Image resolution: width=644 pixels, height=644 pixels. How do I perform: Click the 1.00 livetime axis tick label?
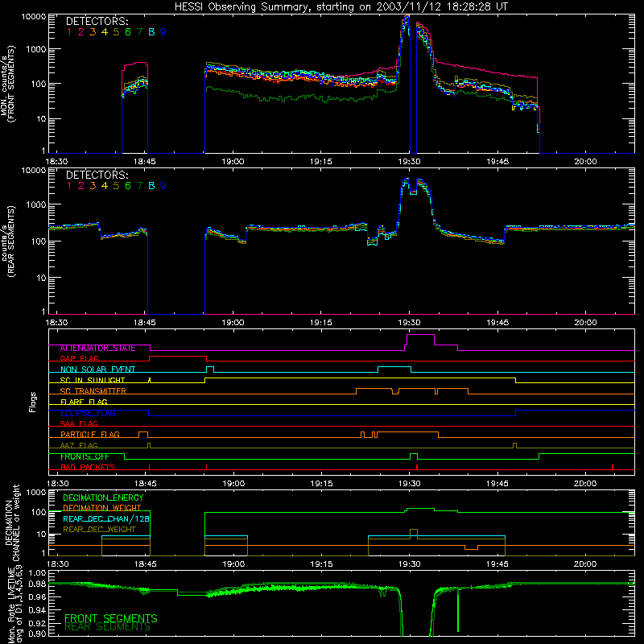click(37, 573)
